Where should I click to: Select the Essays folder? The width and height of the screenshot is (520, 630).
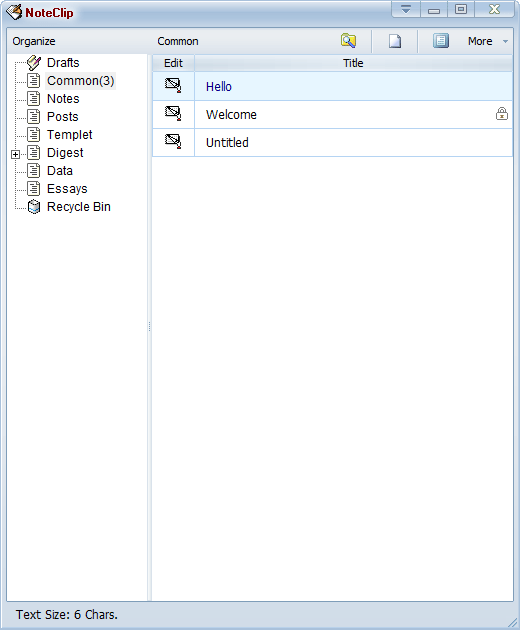pyautogui.click(x=67, y=188)
